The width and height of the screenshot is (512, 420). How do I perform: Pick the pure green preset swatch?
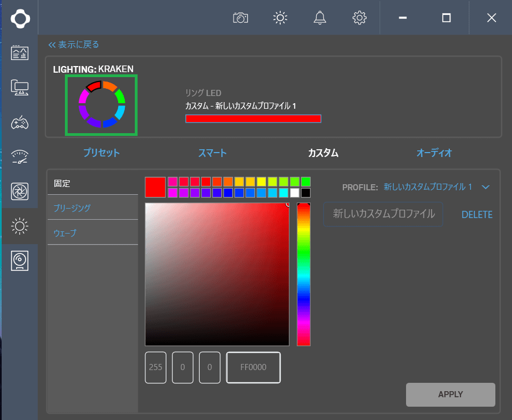[x=306, y=181]
